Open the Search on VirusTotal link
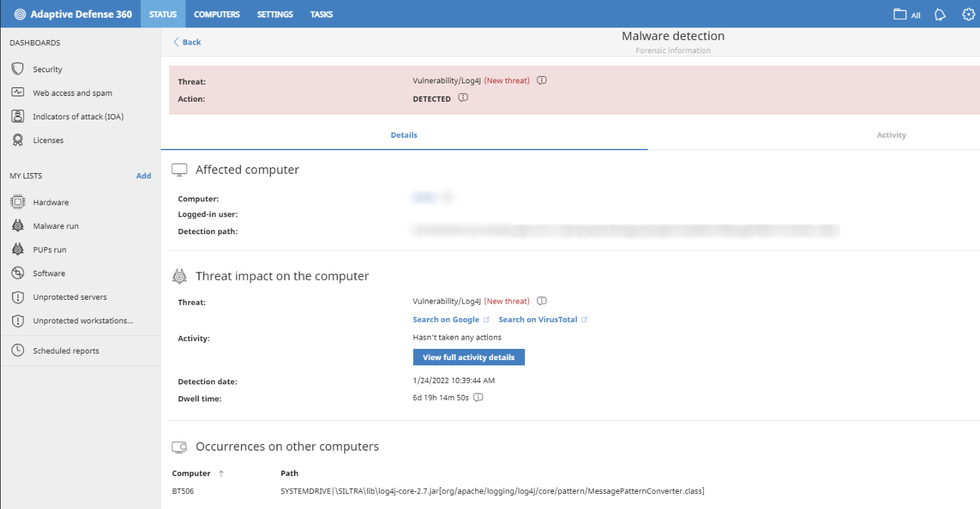The image size is (980, 509). click(x=538, y=319)
